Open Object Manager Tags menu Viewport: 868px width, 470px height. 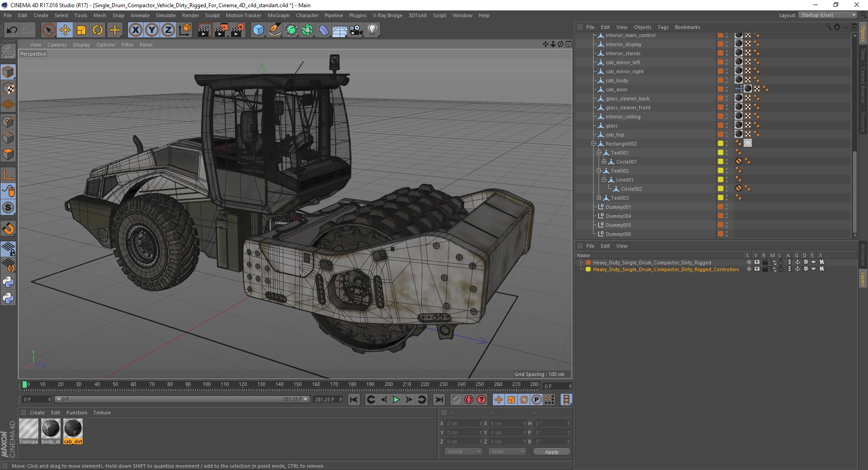point(663,27)
